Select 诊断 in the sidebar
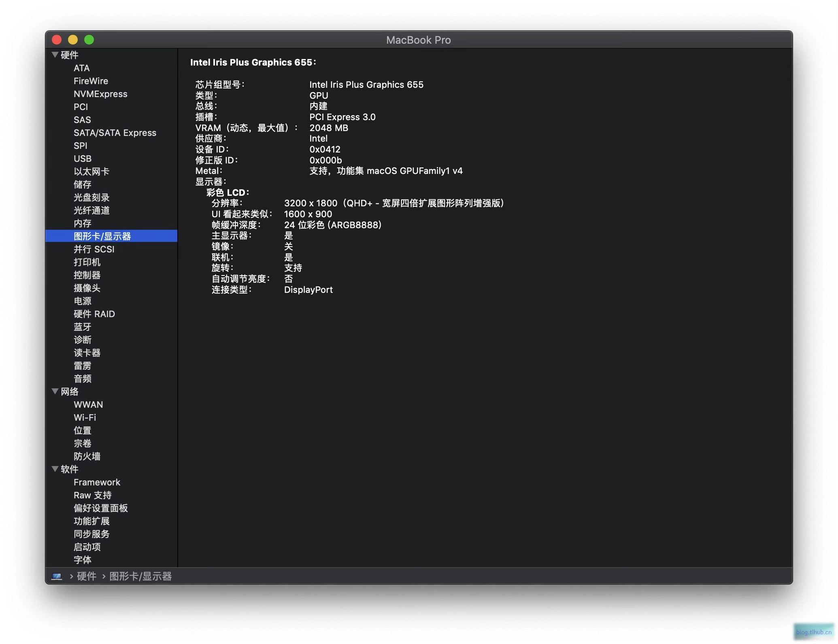The height and width of the screenshot is (644, 838). 83,340
